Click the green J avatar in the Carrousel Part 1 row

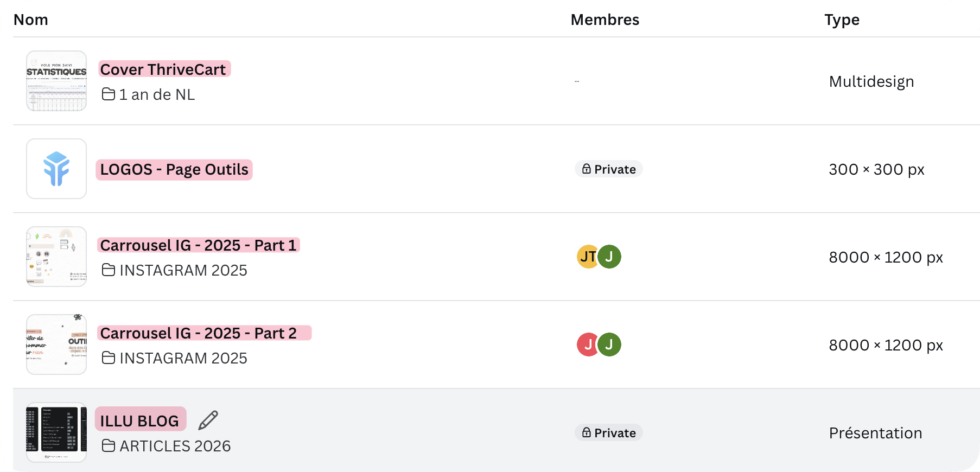[609, 257]
